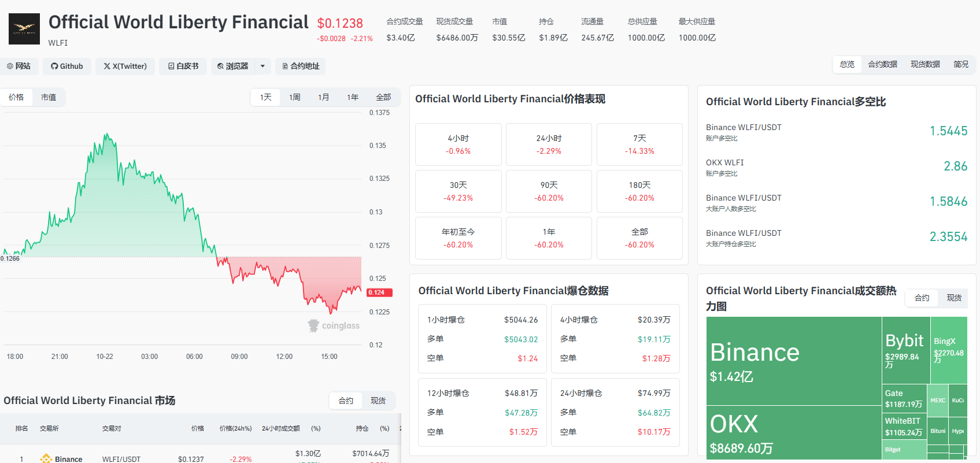Click the 4小时爆仓 $20.39万 entry
The height and width of the screenshot is (463, 980).
[x=615, y=320]
